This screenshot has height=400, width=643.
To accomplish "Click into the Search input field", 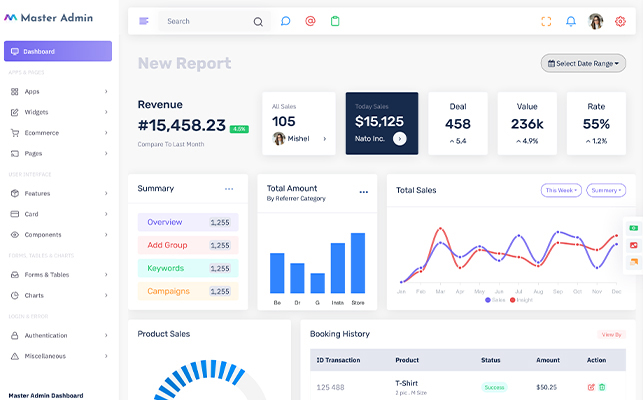I will coord(205,21).
